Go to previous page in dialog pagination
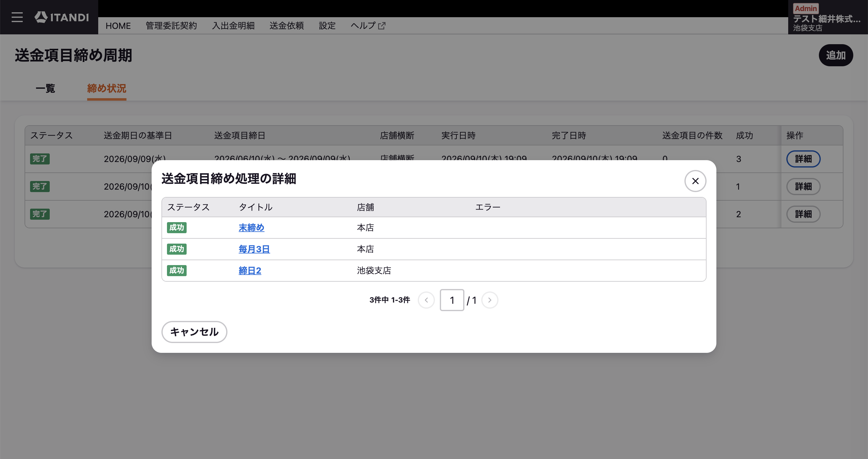 pos(426,300)
